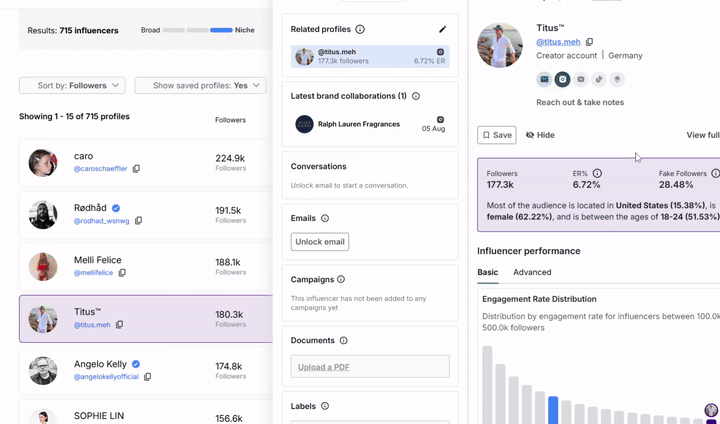
Task: Click the info icon beside Latest brand collaborations
Action: tap(416, 96)
